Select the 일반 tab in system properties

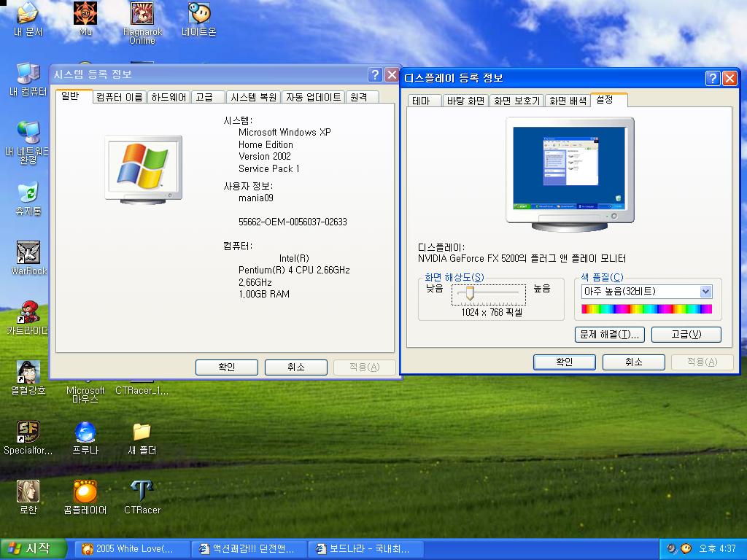coord(73,96)
